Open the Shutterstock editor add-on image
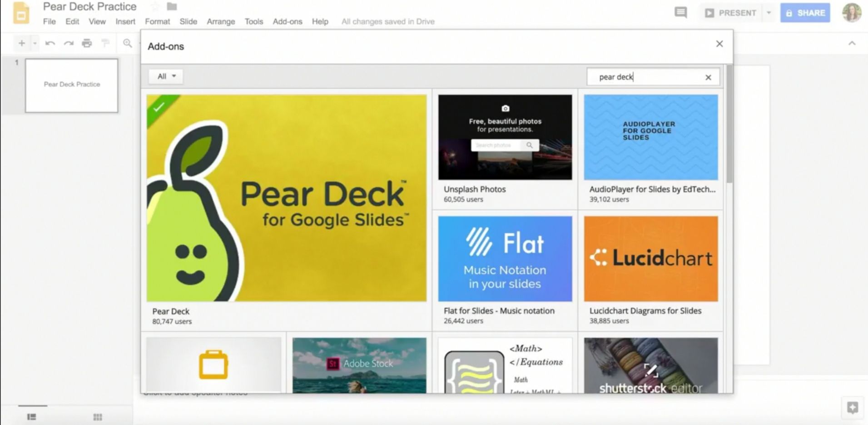Image resolution: width=868 pixels, height=425 pixels. tap(651, 365)
